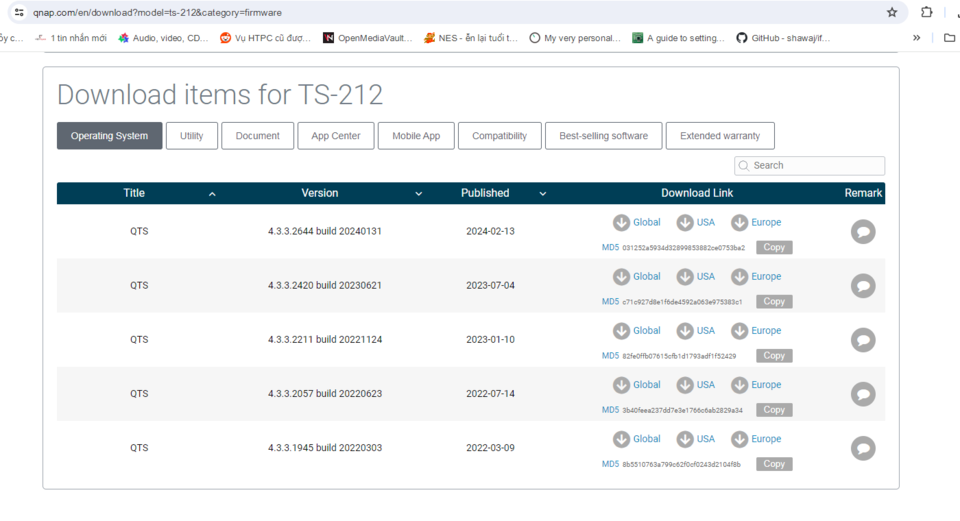Bookmark this page with the star icon
The image size is (960, 521).
[892, 12]
